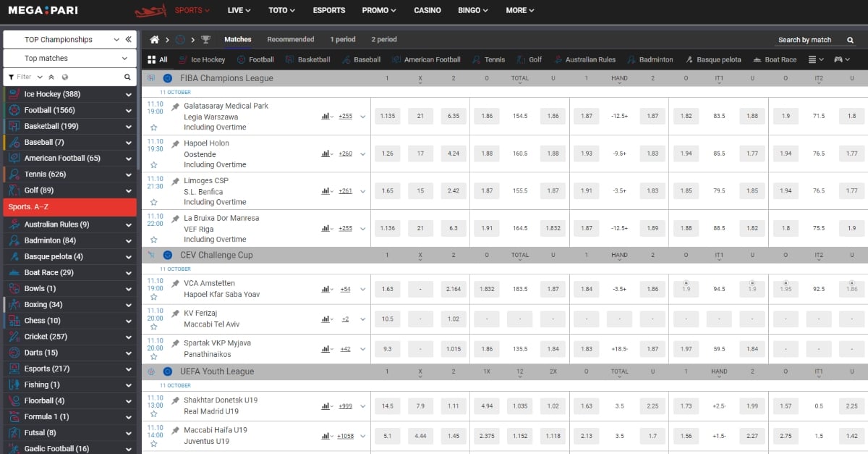Screen dimensions: 868x454
Task: Go to the home page icon
Action: (x=154, y=40)
